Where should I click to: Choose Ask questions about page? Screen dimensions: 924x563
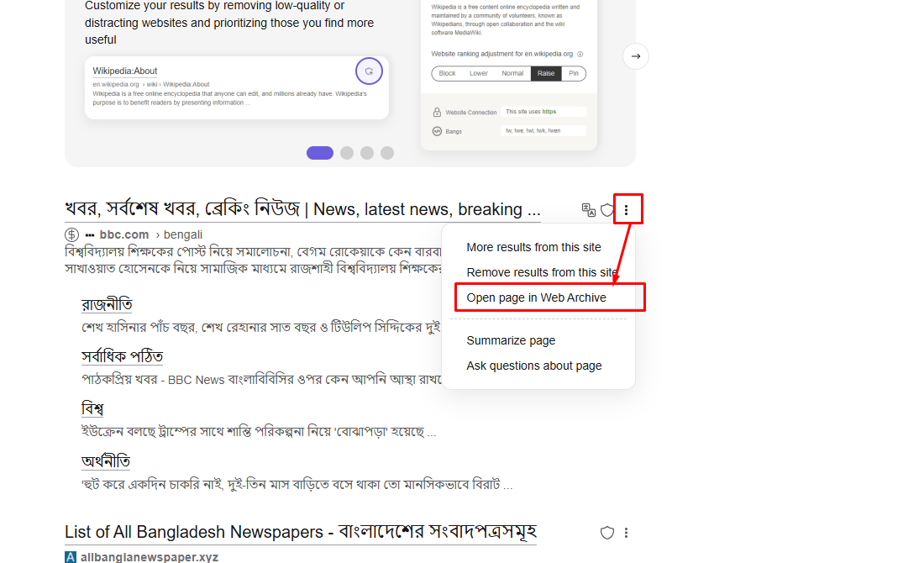[534, 366]
